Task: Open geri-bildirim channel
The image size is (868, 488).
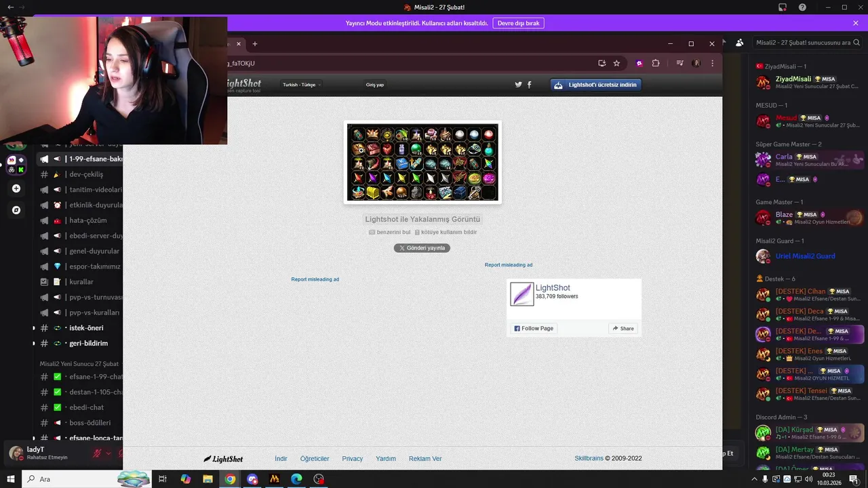Action: pos(80,344)
